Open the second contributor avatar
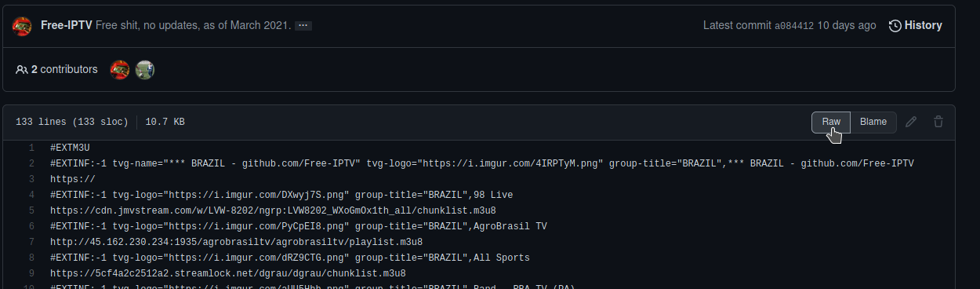This screenshot has height=289, width=980. pos(145,69)
